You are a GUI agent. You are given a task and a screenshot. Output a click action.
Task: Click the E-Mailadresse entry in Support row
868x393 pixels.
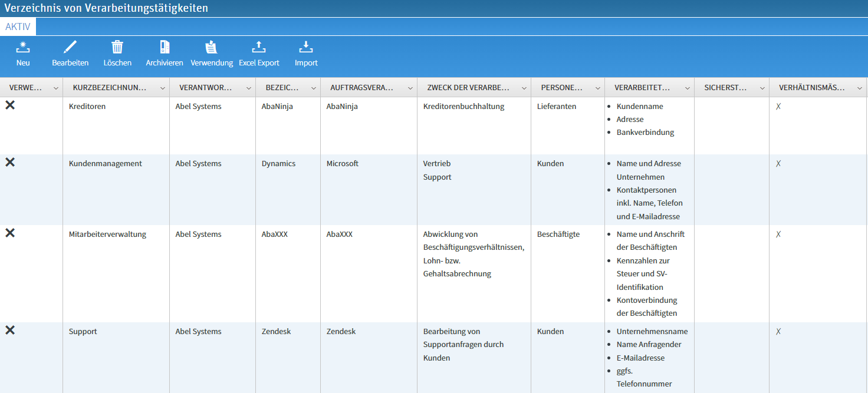pos(640,358)
